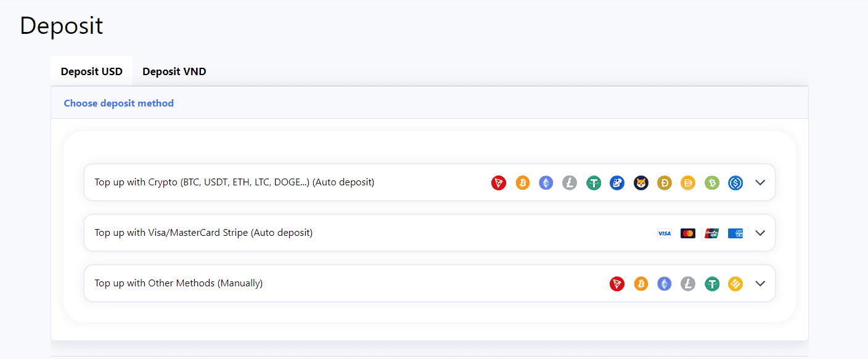The width and height of the screenshot is (868, 359).
Task: Click the American Express card logo
Action: click(x=735, y=233)
